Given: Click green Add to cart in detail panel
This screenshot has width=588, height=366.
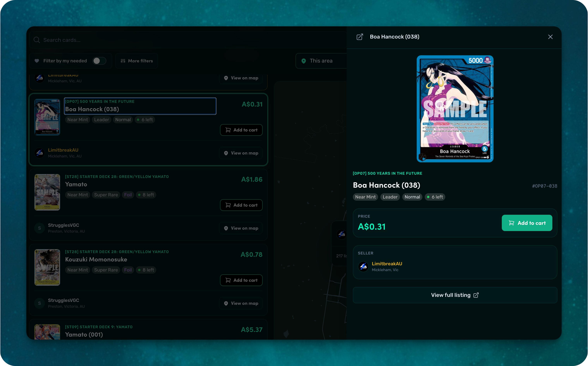Looking at the screenshot, I should (527, 223).
